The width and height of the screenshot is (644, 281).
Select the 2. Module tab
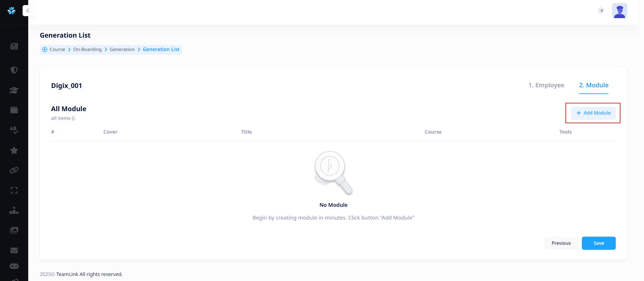tap(594, 85)
